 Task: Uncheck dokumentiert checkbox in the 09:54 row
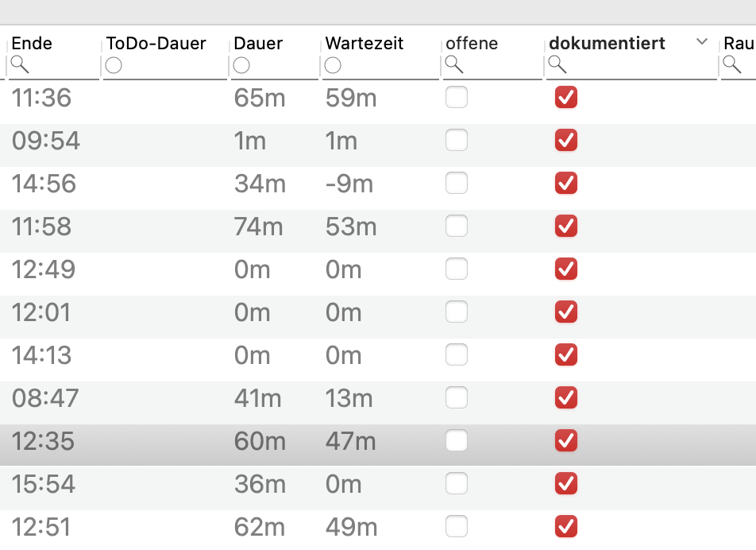pos(566,140)
